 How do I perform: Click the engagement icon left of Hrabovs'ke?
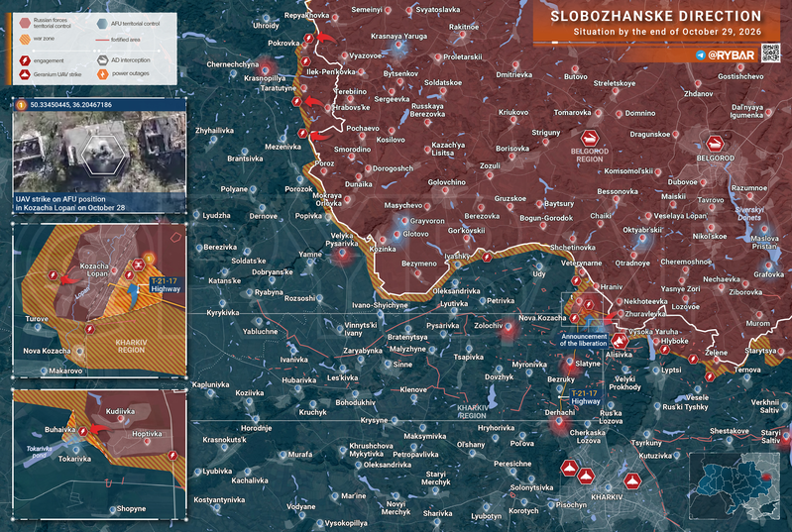point(297,102)
